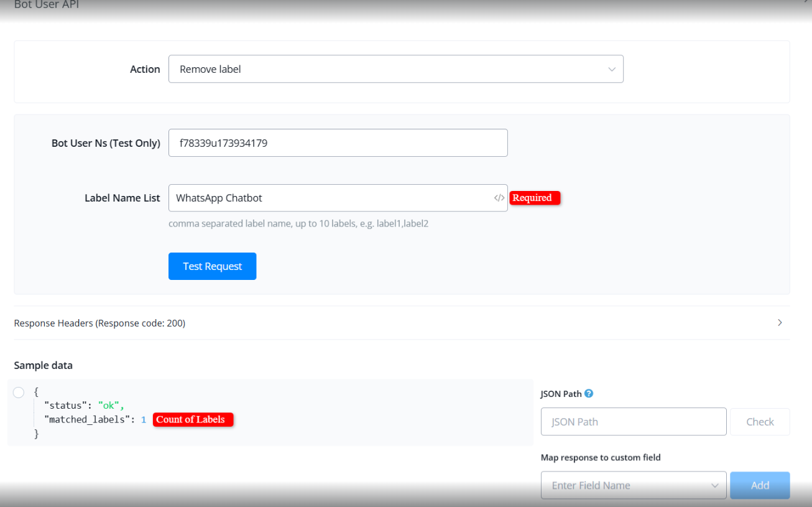Click the red Required badge
Viewport: 812px width, 507px height.
(x=535, y=198)
